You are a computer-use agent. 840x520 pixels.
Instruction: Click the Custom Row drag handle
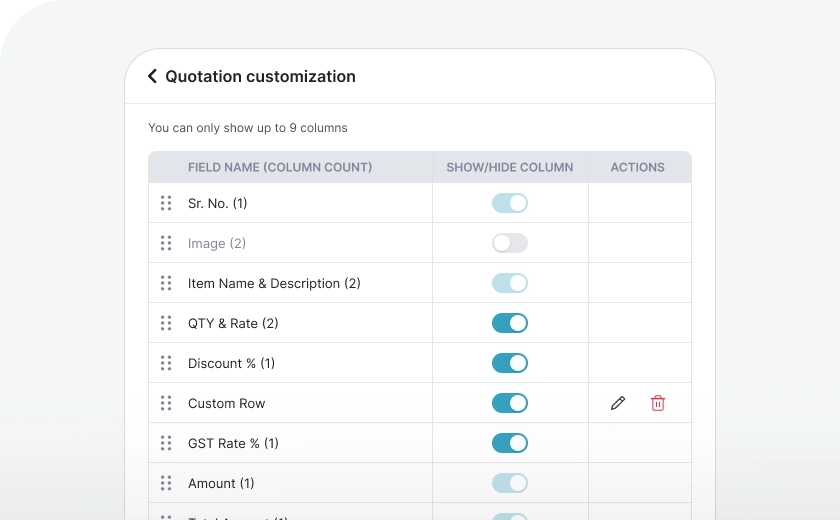pyautogui.click(x=166, y=403)
